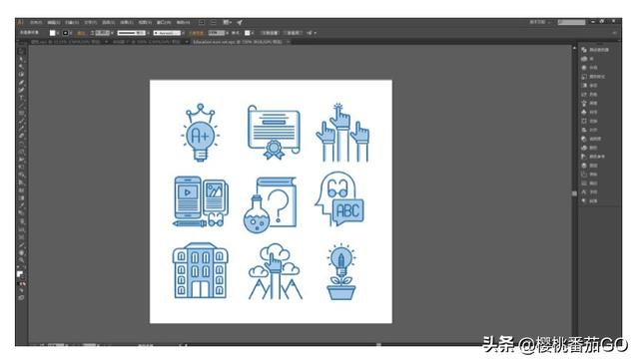The width and height of the screenshot is (639, 364).
Task: Click the A+ light bulb artwork
Action: (x=200, y=133)
